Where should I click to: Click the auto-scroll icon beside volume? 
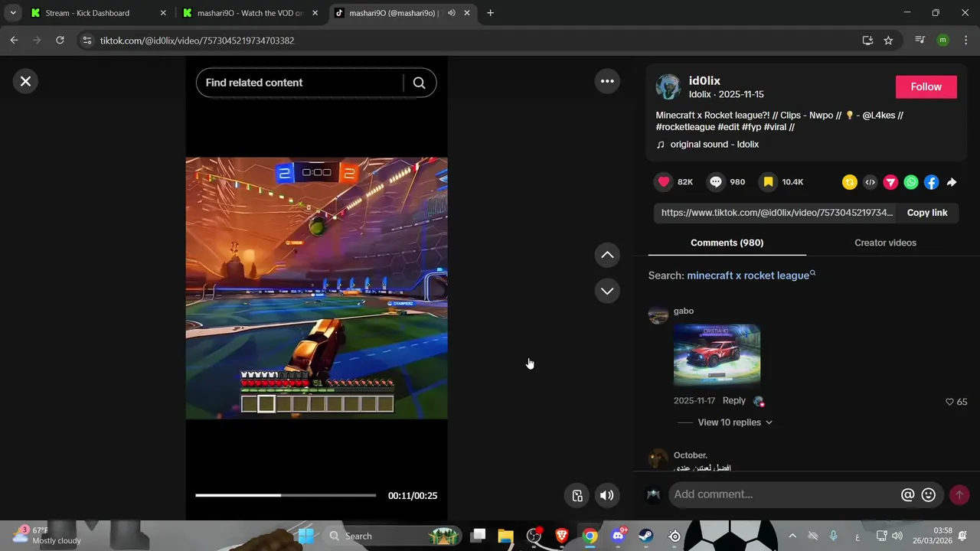[x=578, y=495]
